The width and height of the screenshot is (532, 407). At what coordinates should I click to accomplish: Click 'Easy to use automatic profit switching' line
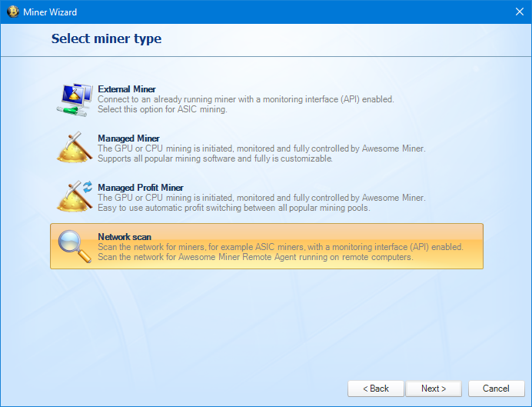(x=234, y=208)
